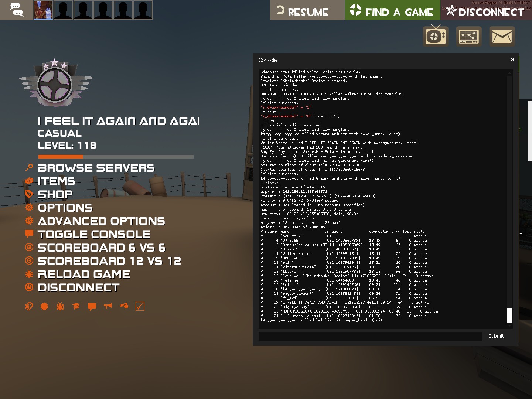Click the orange speech bubble icon
This screenshot has height=399, width=532.
92,306
